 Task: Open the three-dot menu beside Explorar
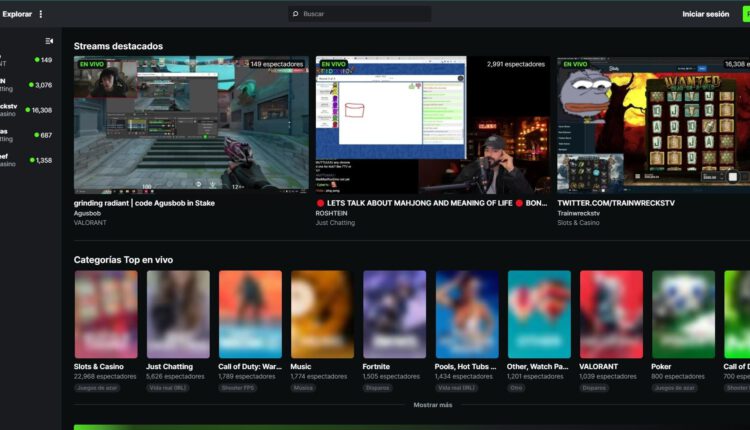(x=41, y=14)
